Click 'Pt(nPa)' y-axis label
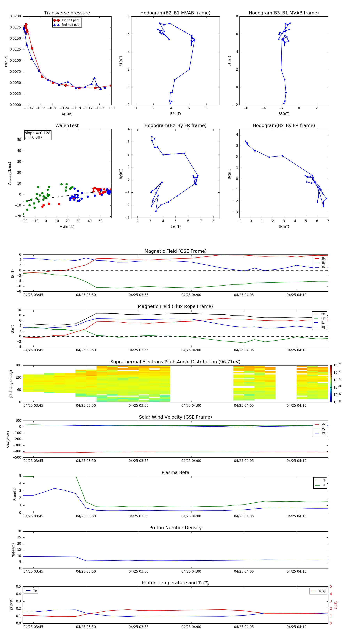This screenshot has width=351, height=644. (x=6, y=61)
